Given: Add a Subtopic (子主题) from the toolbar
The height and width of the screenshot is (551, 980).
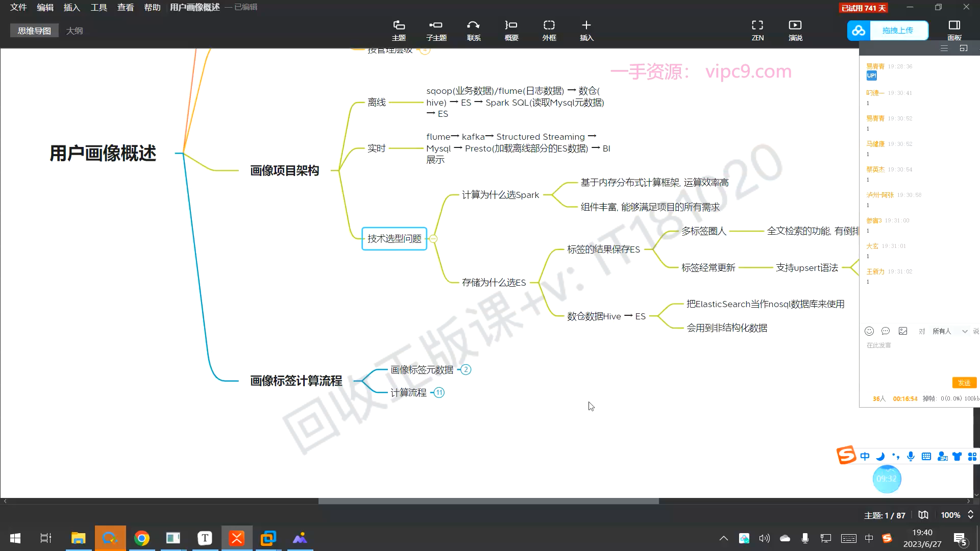Looking at the screenshot, I should 436,30.
